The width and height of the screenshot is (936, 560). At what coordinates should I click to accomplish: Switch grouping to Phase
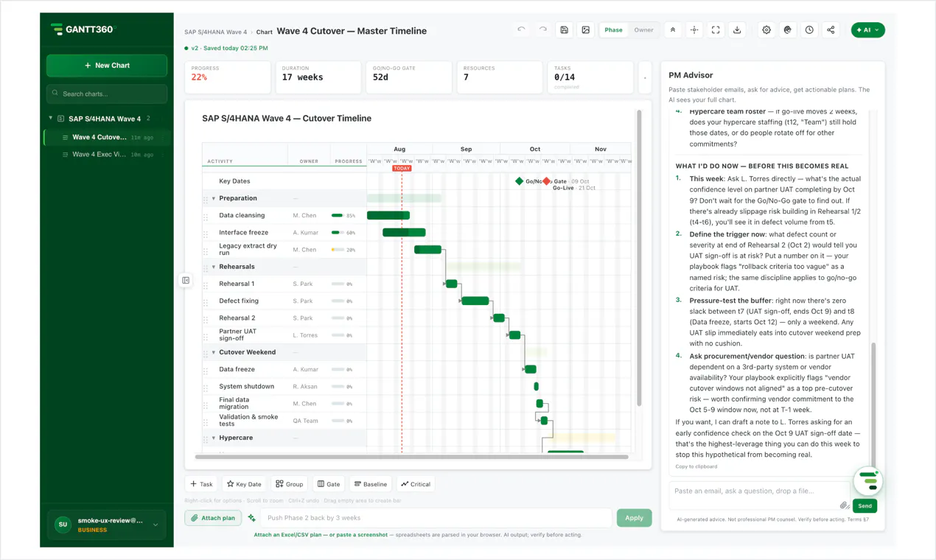(613, 30)
